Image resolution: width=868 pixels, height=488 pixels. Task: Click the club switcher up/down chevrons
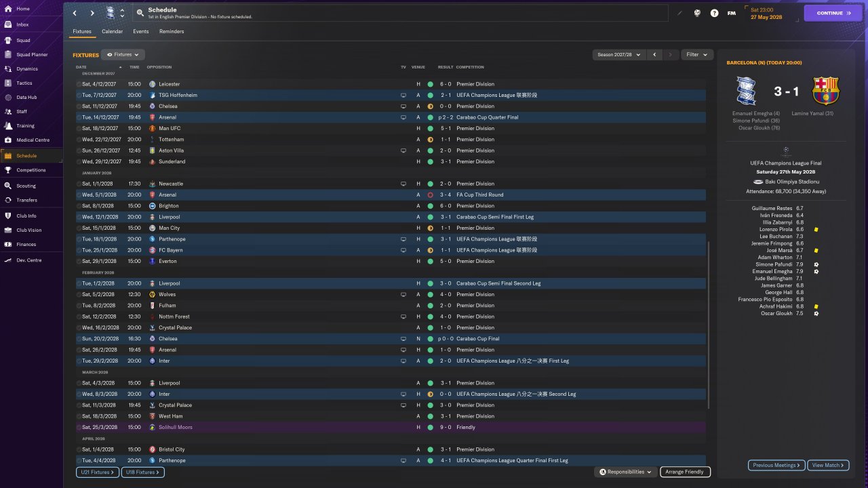point(122,13)
